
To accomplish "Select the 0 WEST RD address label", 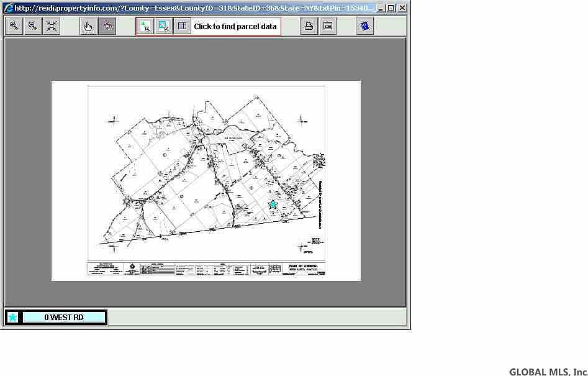I will point(64,318).
